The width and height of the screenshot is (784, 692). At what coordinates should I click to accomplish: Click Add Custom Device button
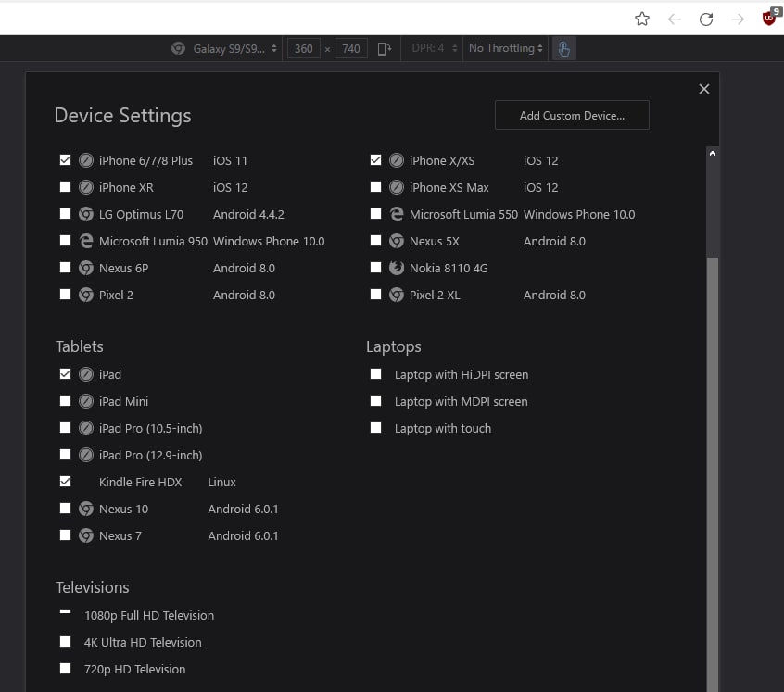[572, 116]
